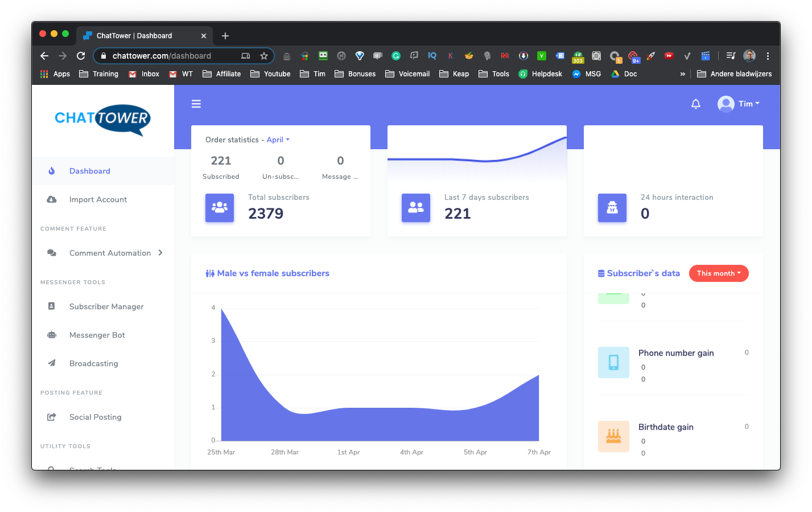This screenshot has width=812, height=512.
Task: Click the Broadcasting paper plane icon
Action: click(x=52, y=363)
